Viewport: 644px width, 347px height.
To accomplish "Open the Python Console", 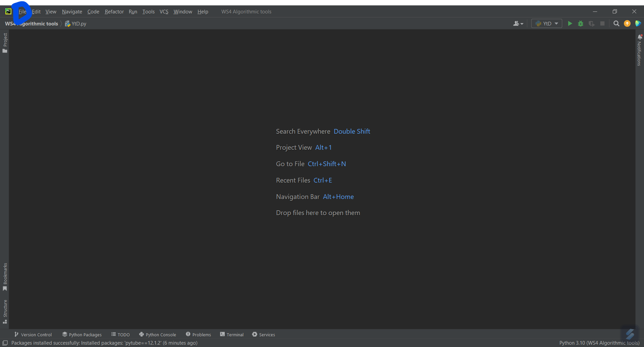I will pos(158,334).
